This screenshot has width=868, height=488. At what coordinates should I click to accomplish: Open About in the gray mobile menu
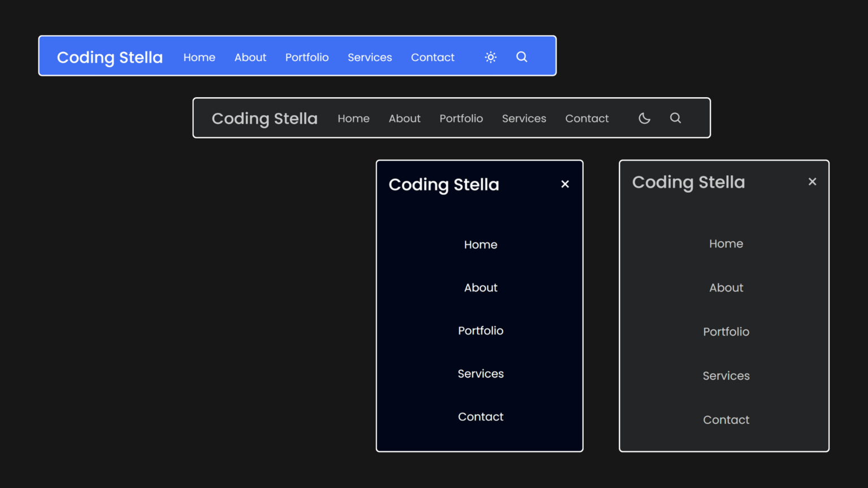point(726,287)
